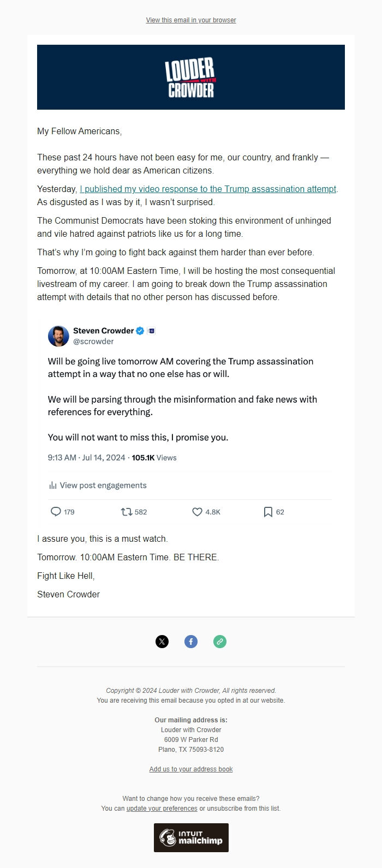Screen dimensions: 382x868
Task: Click update your preferences link
Action: 162,809
